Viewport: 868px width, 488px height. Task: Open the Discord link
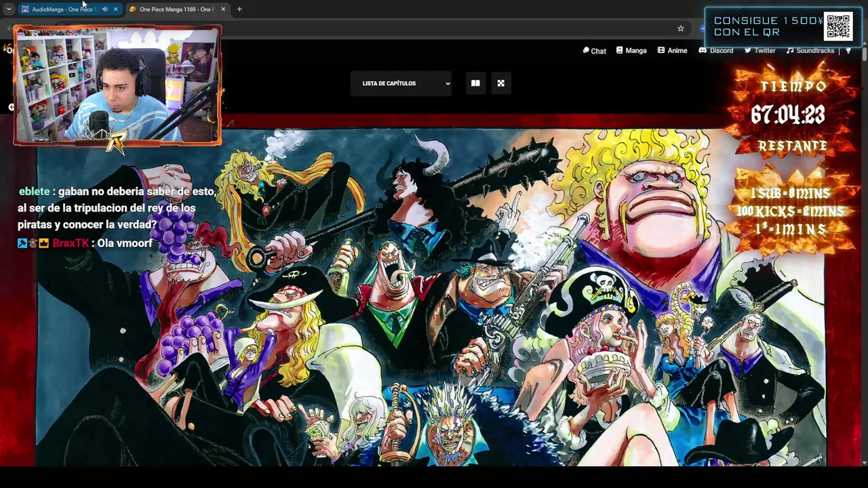[x=716, y=51]
